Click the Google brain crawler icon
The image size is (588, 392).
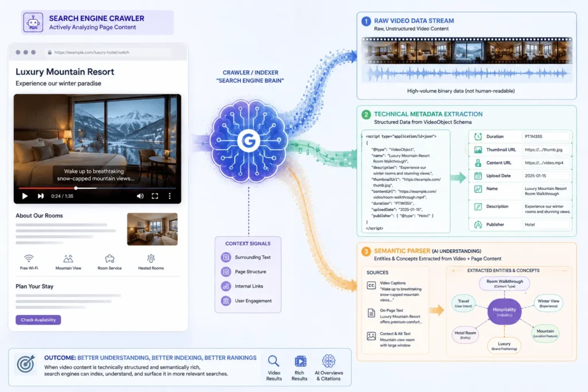[249, 141]
